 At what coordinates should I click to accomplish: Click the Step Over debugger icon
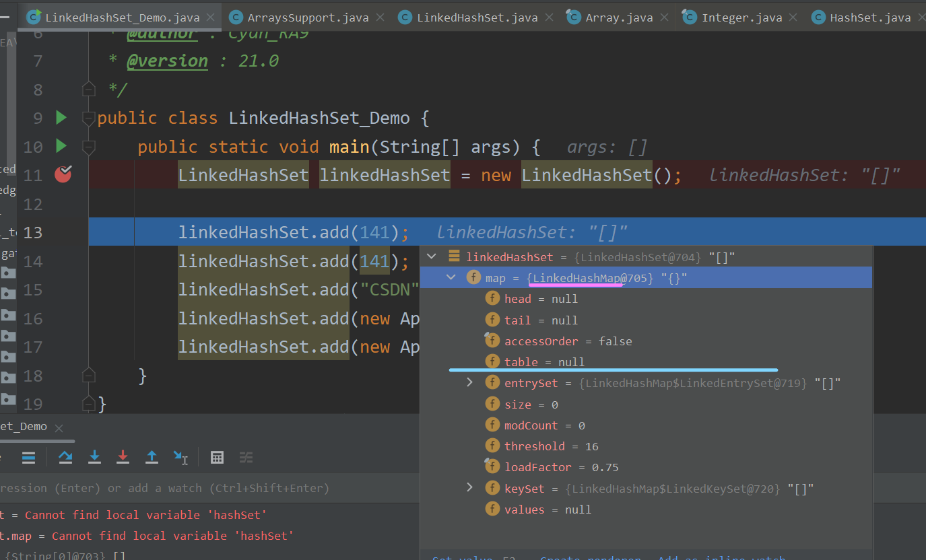(x=65, y=458)
